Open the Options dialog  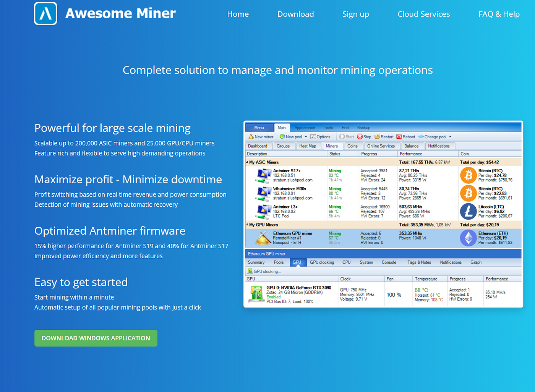click(322, 136)
